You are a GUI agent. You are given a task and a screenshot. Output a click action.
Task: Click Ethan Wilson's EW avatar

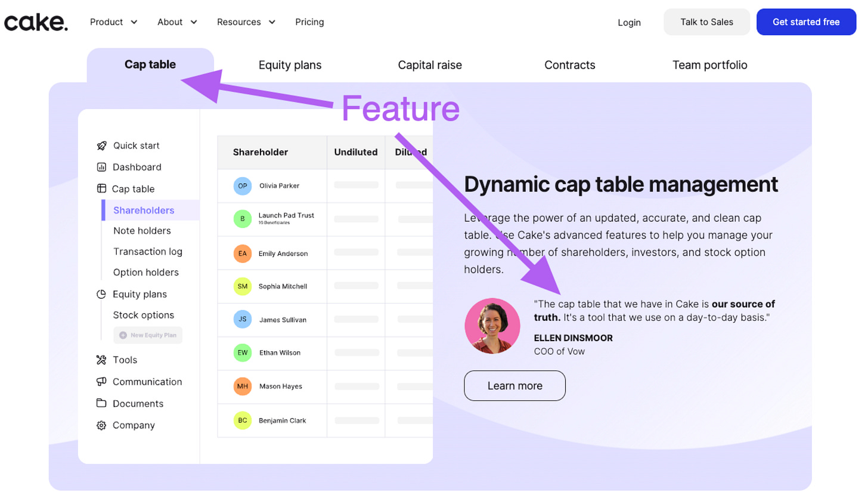pos(243,352)
